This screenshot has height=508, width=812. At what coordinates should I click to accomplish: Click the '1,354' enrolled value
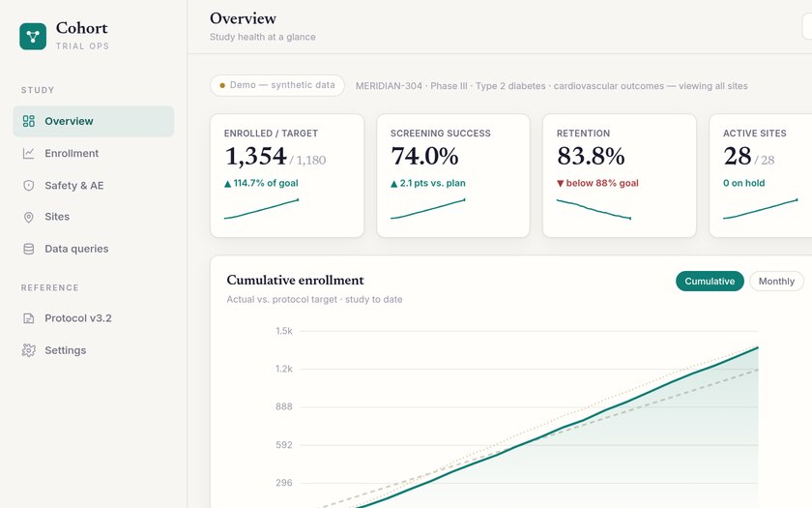pos(255,156)
